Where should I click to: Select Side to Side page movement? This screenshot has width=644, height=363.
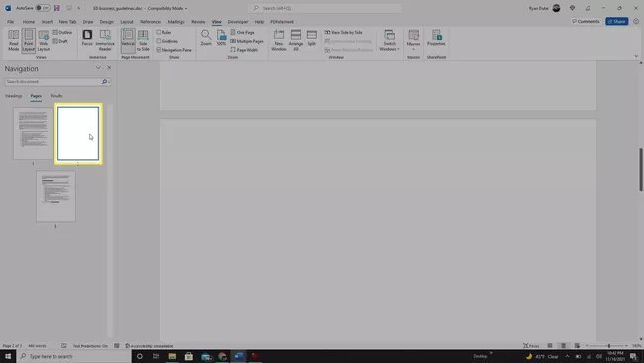pyautogui.click(x=143, y=40)
